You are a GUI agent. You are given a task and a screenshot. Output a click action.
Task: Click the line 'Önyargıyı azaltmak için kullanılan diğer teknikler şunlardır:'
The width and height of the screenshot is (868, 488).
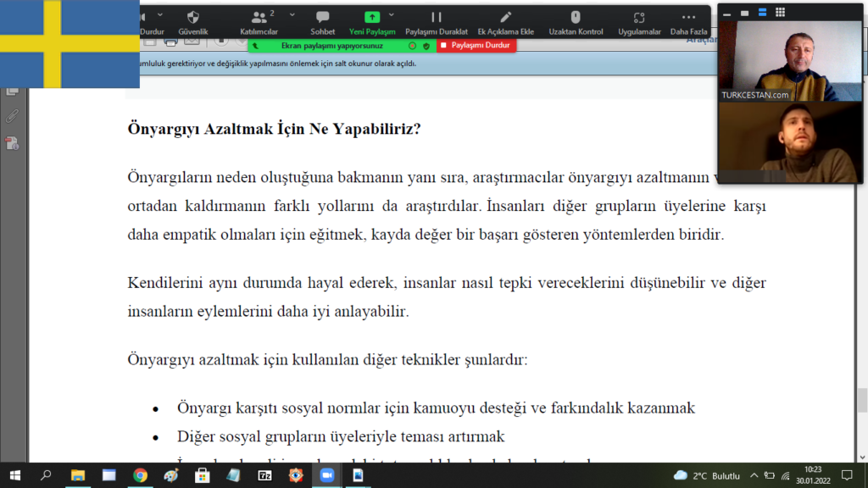point(328,359)
